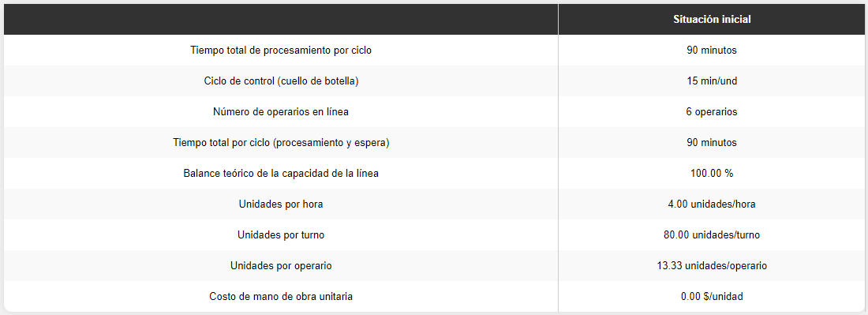Click the Situación inicial column header
The width and height of the screenshot is (868, 315).
point(711,20)
